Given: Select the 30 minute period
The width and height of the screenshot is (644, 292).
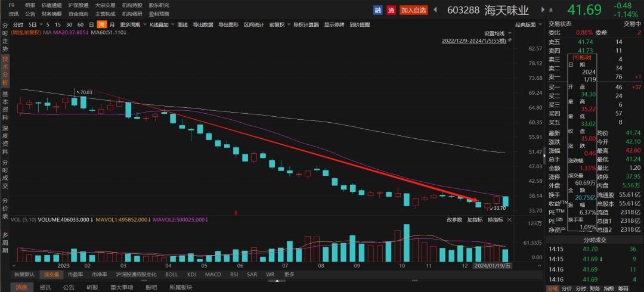Looking at the screenshot, I should pos(69,24).
